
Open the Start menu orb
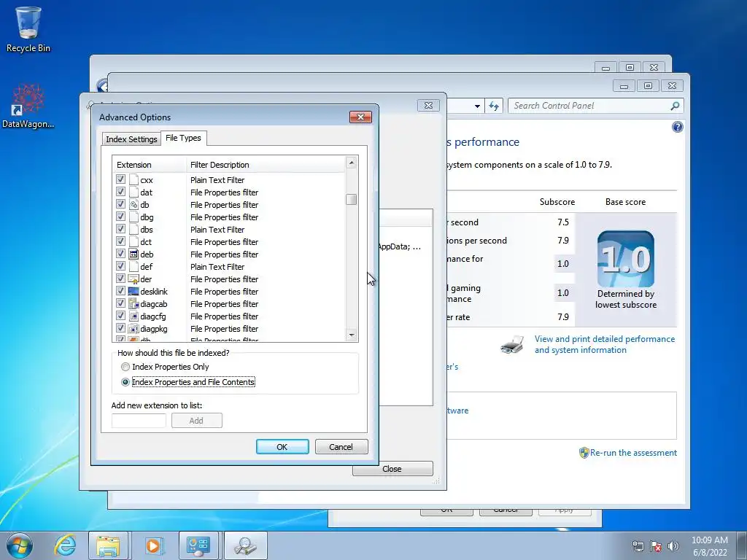(x=20, y=545)
